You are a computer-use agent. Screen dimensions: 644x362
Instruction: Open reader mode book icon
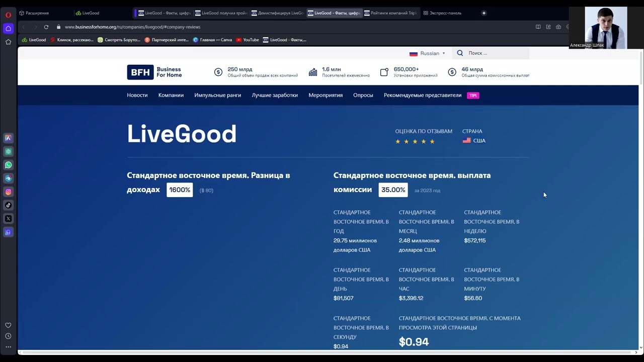tap(538, 27)
